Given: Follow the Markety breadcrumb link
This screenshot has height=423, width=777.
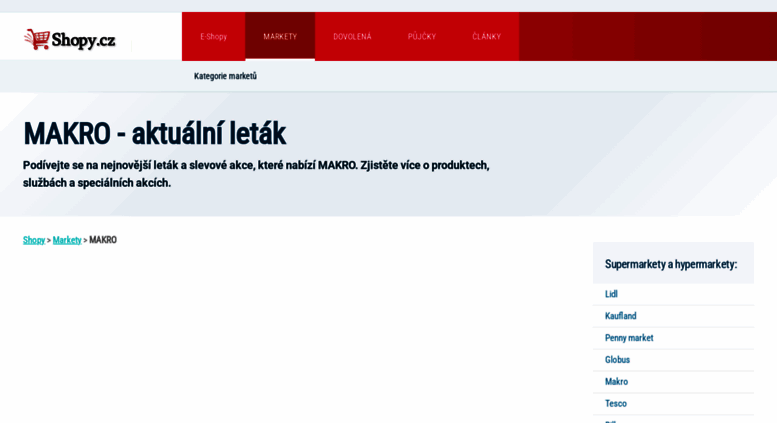Looking at the screenshot, I should coord(67,240).
